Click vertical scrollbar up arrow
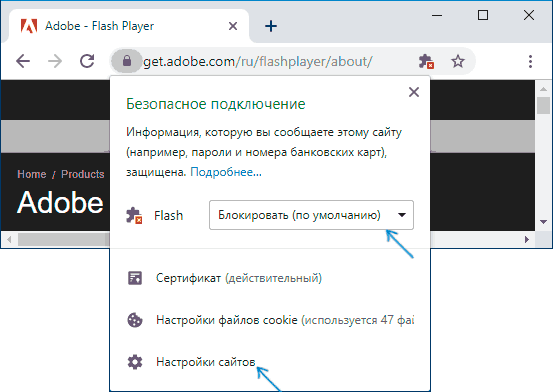This screenshot has width=553, height=392. tap(543, 89)
